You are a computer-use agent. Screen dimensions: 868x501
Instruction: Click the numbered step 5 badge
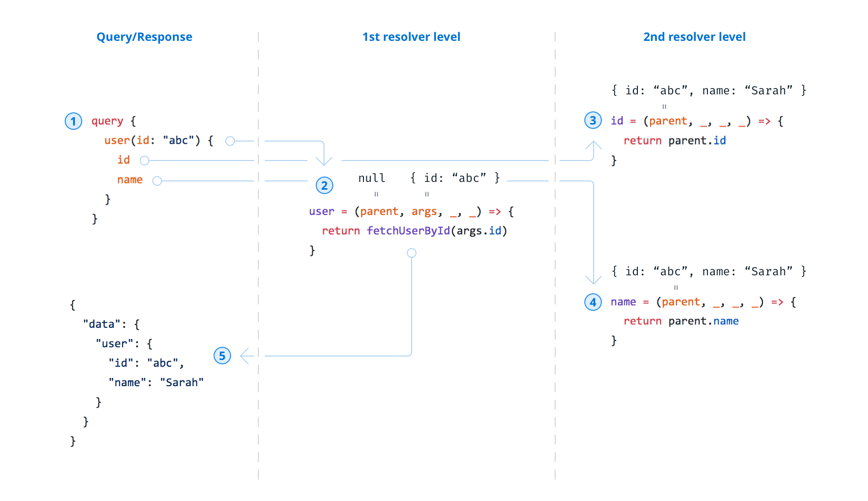point(222,356)
